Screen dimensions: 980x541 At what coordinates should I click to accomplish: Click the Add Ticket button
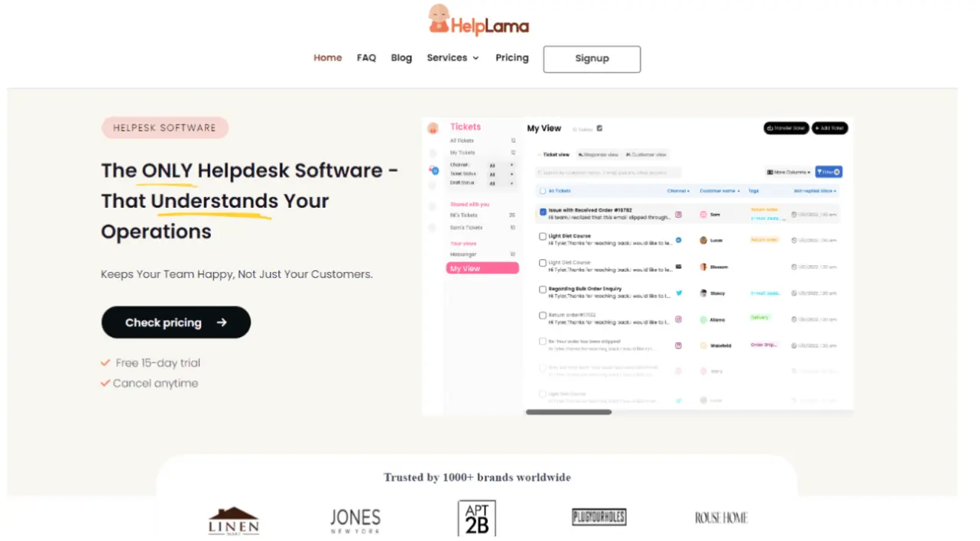coord(829,128)
